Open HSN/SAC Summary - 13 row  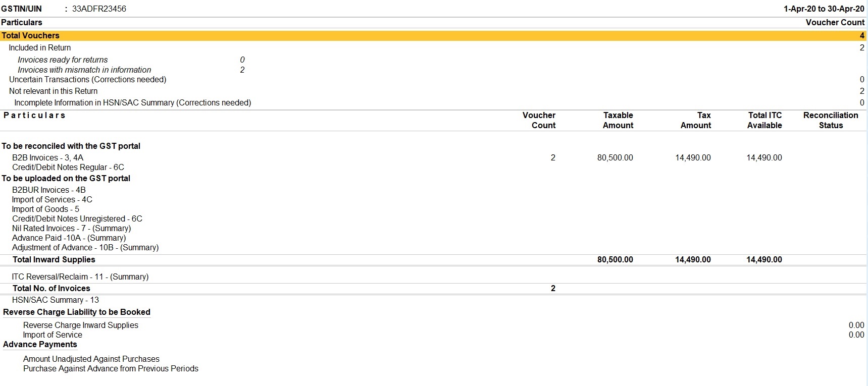point(56,300)
